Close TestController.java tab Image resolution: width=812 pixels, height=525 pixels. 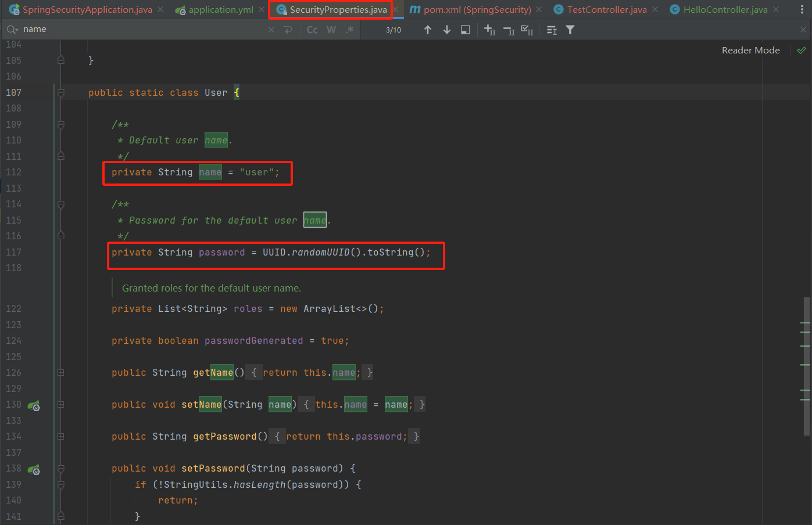tap(656, 10)
